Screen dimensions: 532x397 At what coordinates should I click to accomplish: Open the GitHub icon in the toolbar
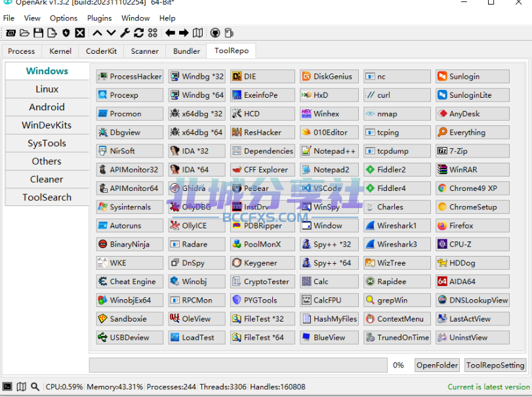[215, 33]
